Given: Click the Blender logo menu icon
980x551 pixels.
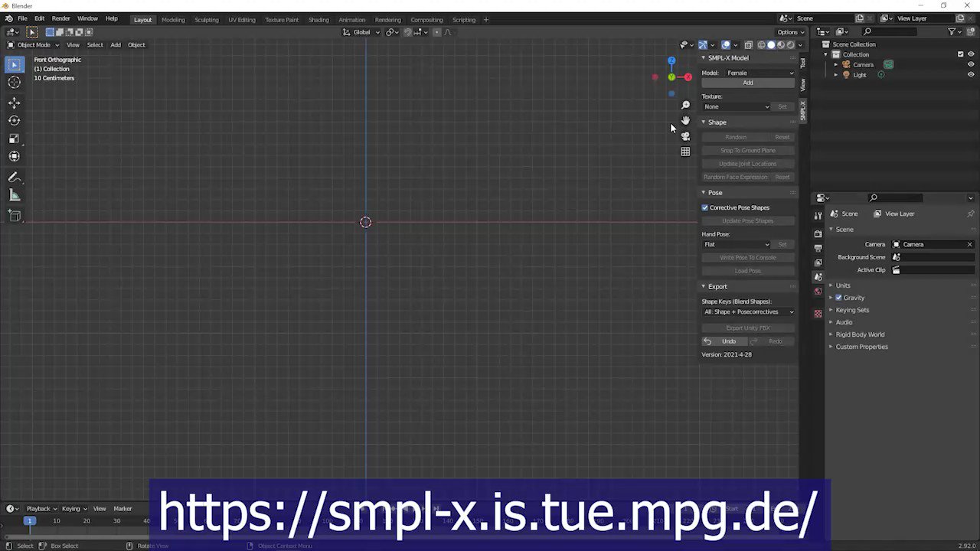Looking at the screenshot, I should pyautogui.click(x=9, y=18).
